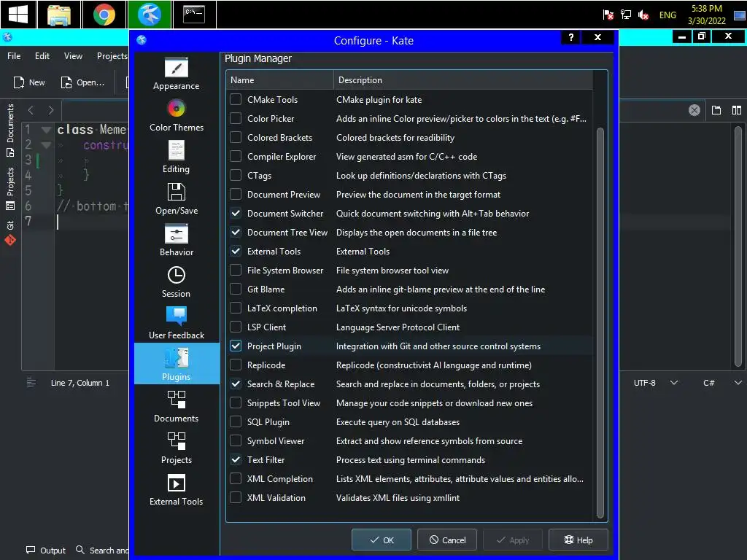Image resolution: width=747 pixels, height=560 pixels.
Task: Open Windows Start menu
Action: (x=18, y=15)
